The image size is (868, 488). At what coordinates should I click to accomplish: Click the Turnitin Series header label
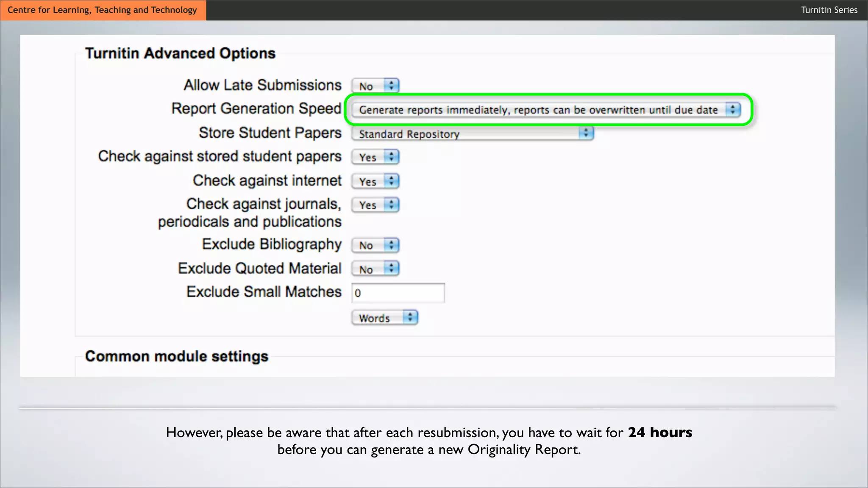(829, 10)
